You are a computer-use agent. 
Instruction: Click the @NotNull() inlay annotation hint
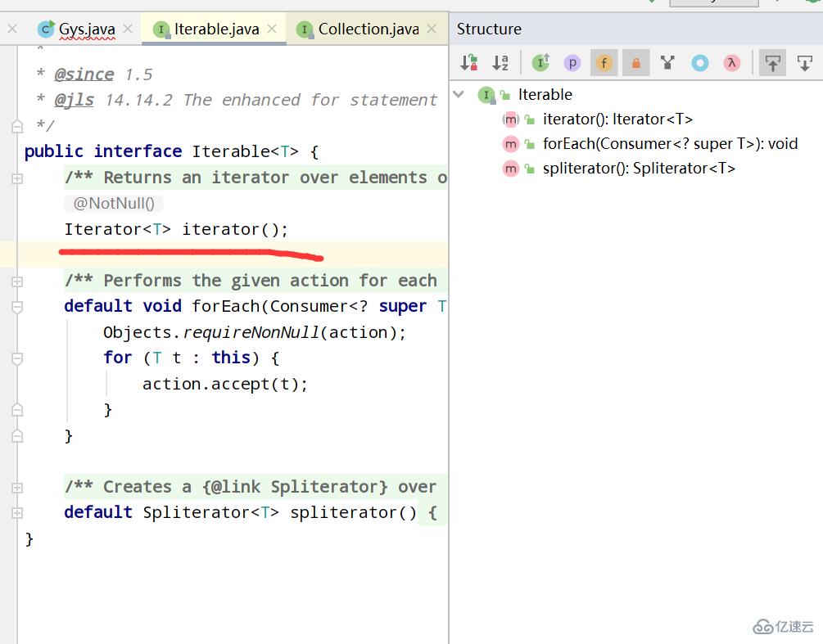[114, 204]
